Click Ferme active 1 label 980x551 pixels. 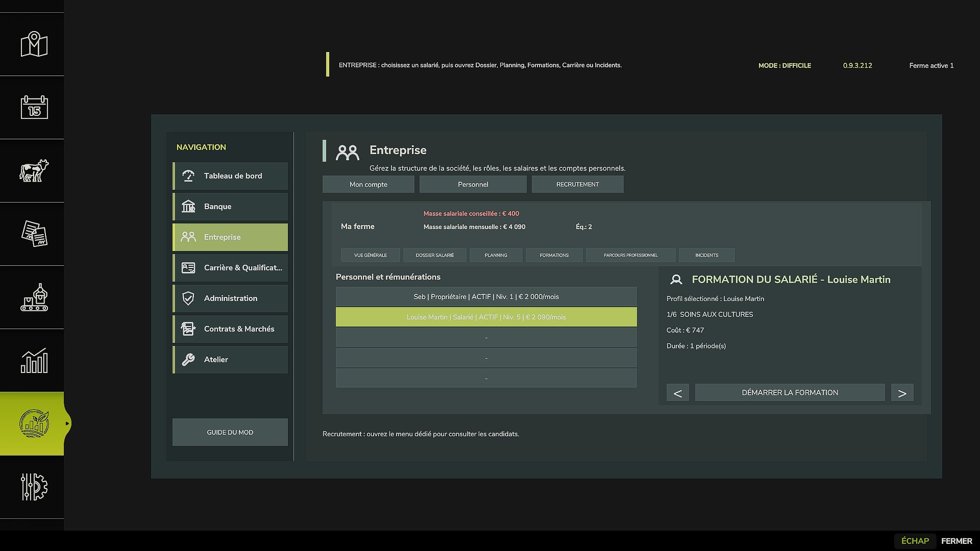tap(932, 66)
